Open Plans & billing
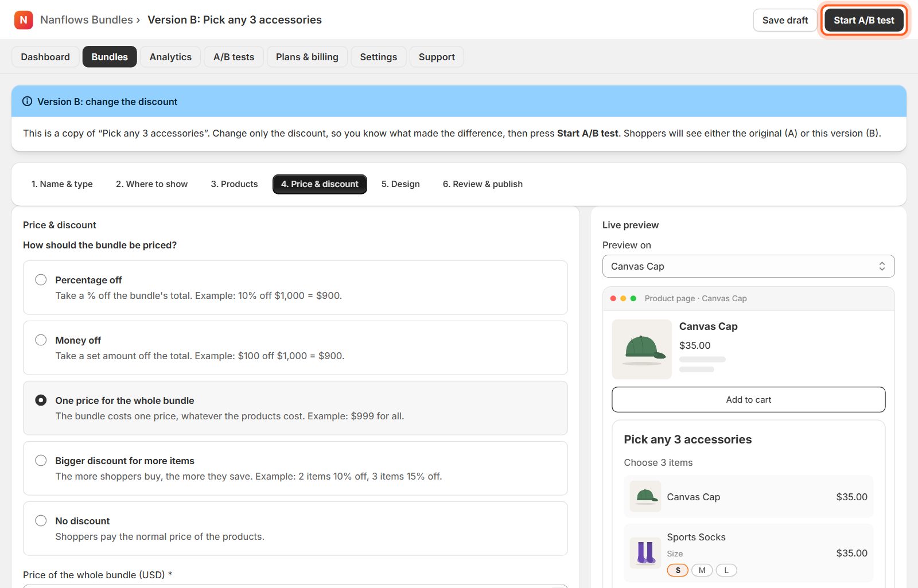The width and height of the screenshot is (918, 588). click(x=307, y=57)
